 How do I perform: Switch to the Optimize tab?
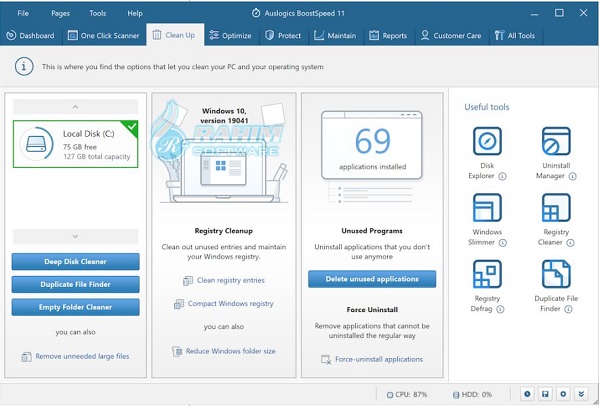[x=231, y=36]
